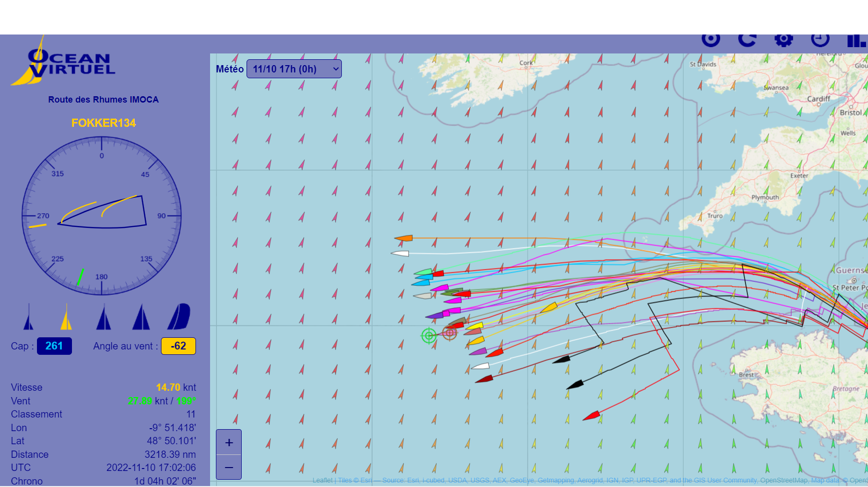Image resolution: width=868 pixels, height=487 pixels.
Task: Select the widest triangular two-sail icon
Action: coord(141,317)
